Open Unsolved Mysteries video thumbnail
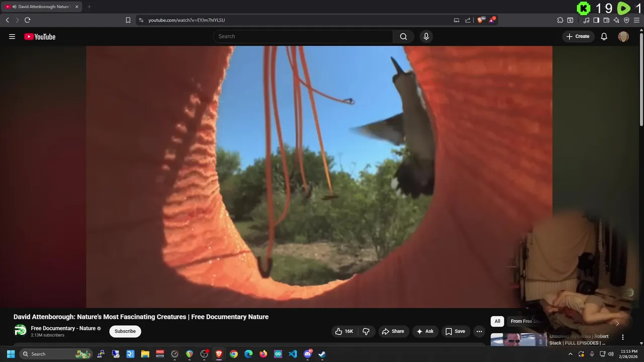The width and height of the screenshot is (644, 362). point(519,340)
